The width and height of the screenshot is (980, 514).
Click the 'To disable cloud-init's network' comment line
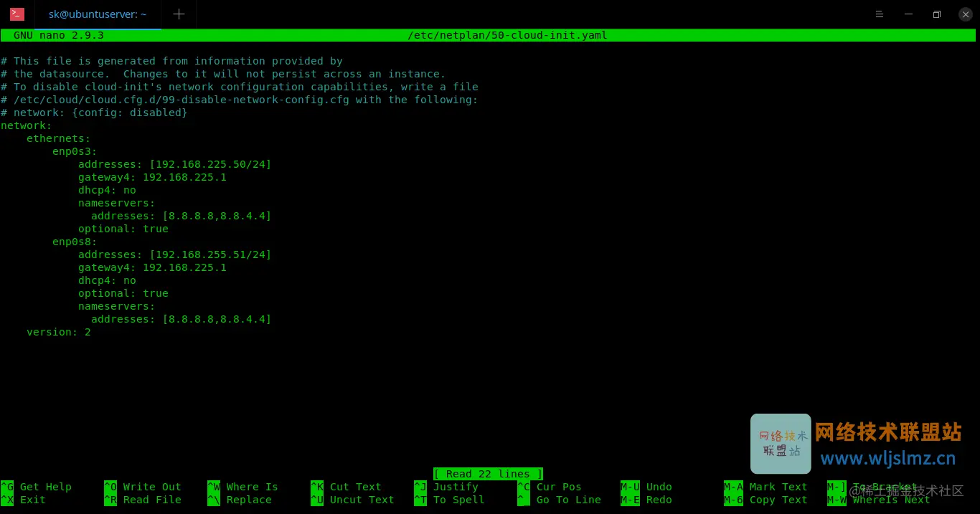(240, 87)
